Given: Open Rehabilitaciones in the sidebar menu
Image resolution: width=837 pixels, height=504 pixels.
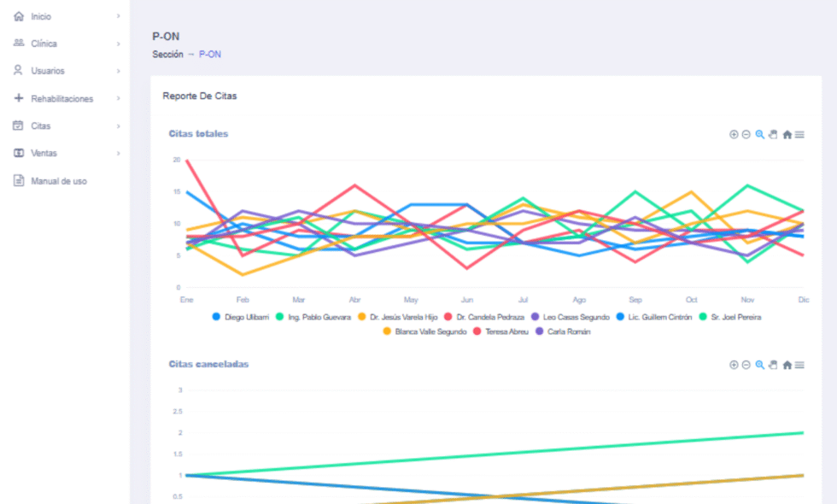Looking at the screenshot, I should [61, 98].
